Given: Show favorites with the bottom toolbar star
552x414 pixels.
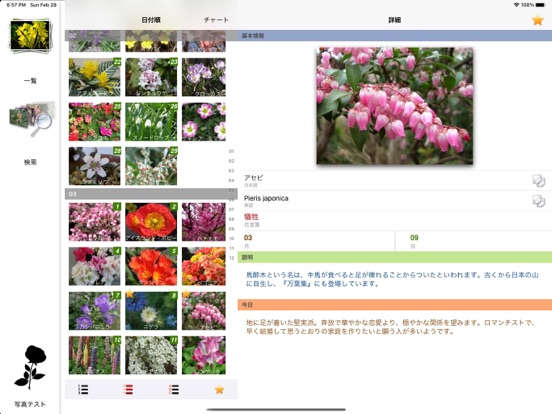Looking at the screenshot, I should (x=219, y=389).
